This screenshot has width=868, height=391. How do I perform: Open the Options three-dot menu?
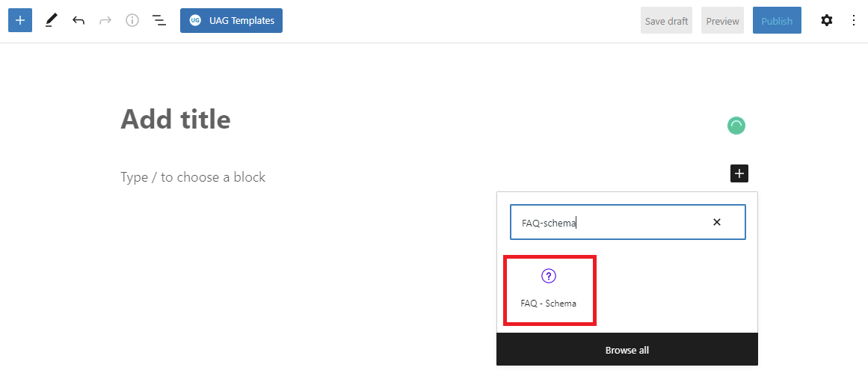(x=854, y=21)
